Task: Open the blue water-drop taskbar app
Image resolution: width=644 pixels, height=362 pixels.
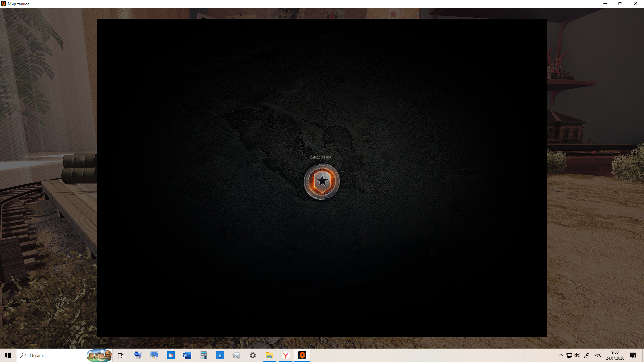Action: click(x=220, y=355)
